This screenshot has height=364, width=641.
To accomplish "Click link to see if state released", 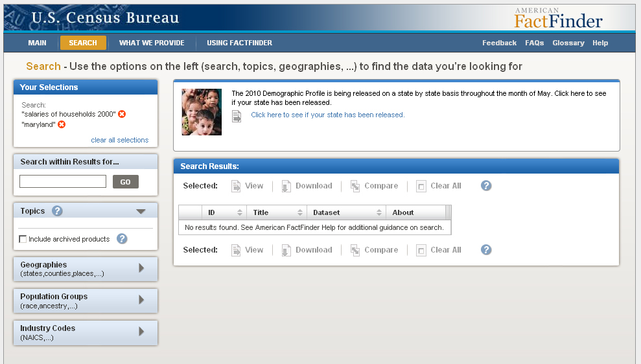I will pos(328,115).
